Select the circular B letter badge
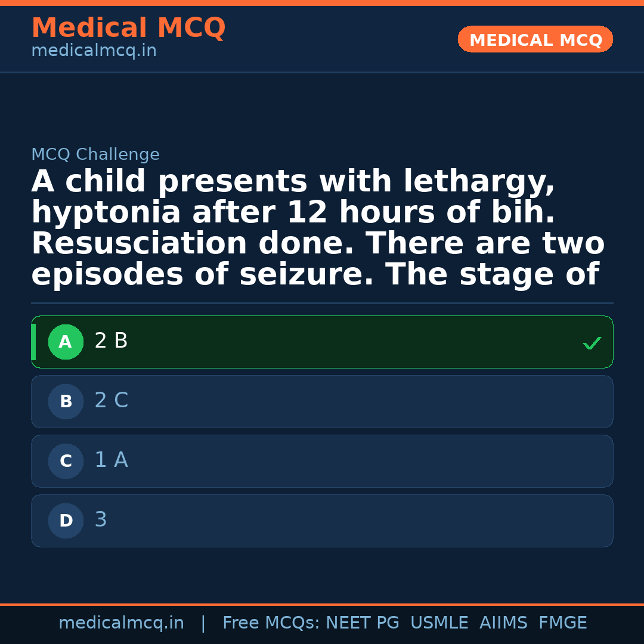The image size is (644, 644). (x=66, y=401)
